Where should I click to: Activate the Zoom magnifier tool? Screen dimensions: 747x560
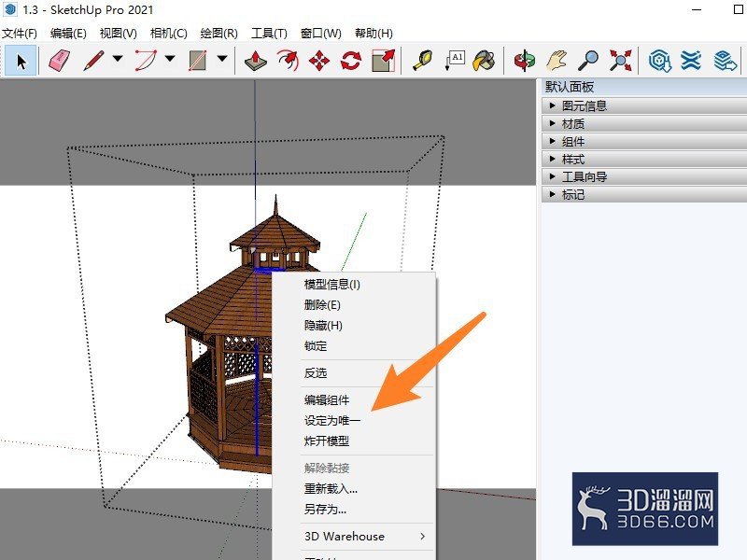click(x=588, y=61)
